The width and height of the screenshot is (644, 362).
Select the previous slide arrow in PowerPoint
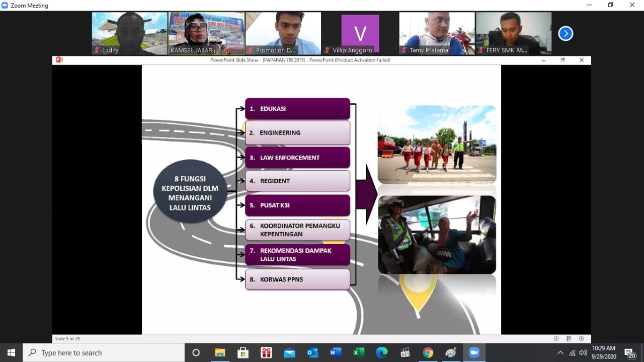click(x=556, y=338)
